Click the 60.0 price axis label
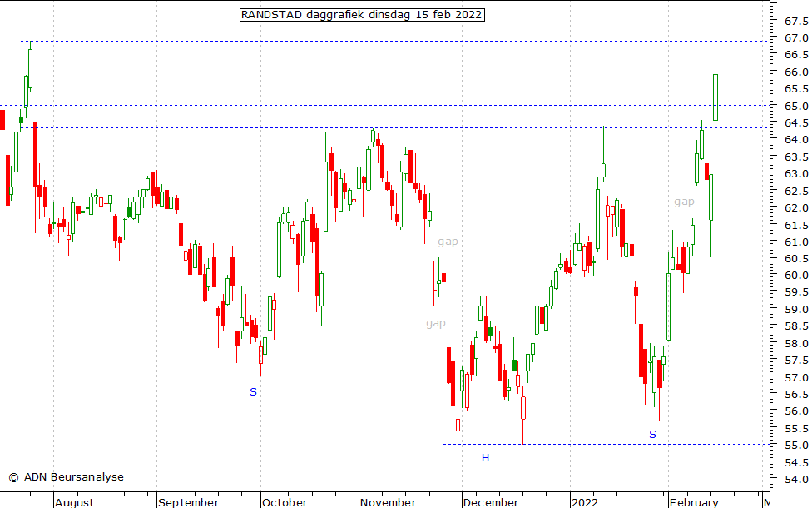This screenshot has width=812, height=508. 796,276
